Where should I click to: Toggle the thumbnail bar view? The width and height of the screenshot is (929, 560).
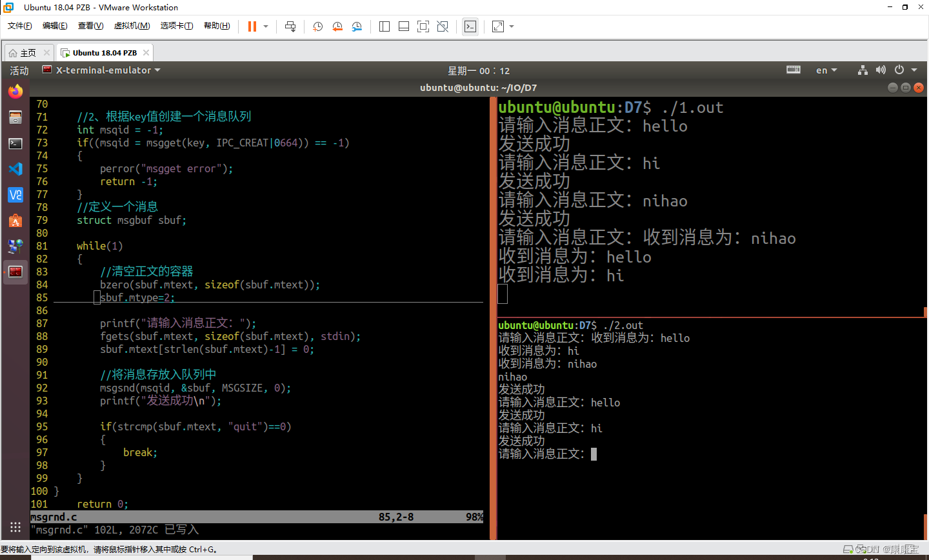[404, 26]
